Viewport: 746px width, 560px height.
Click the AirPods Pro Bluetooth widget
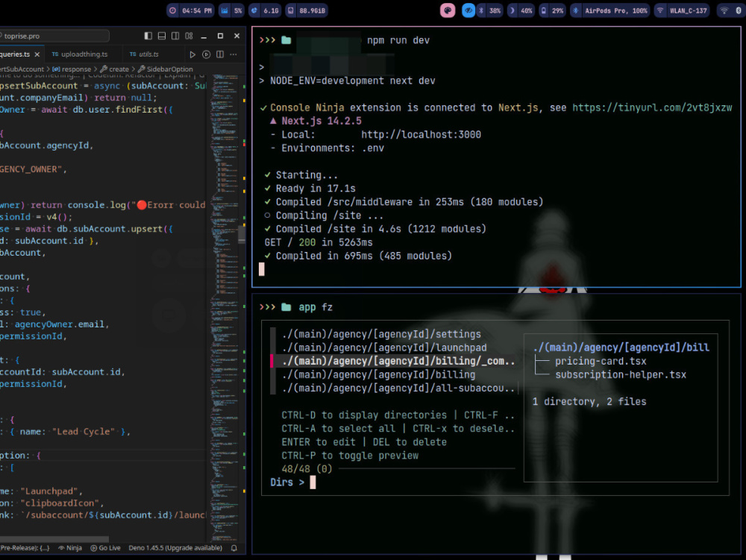pos(610,10)
